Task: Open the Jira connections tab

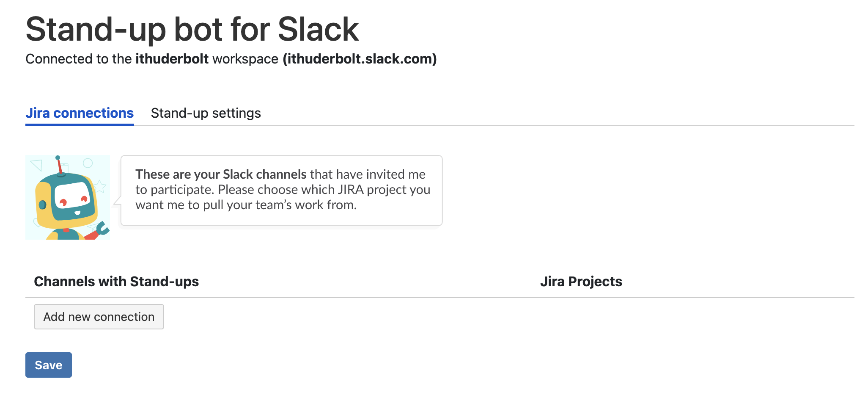Action: click(80, 113)
